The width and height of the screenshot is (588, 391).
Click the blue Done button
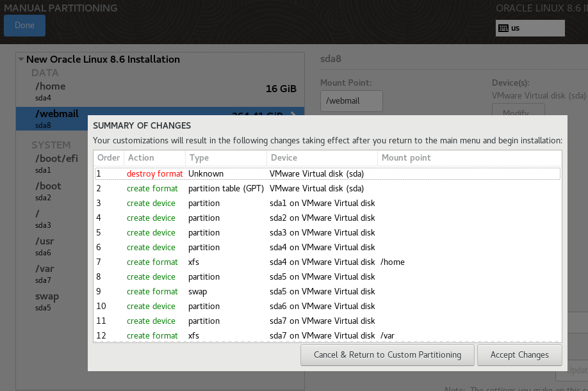24,26
